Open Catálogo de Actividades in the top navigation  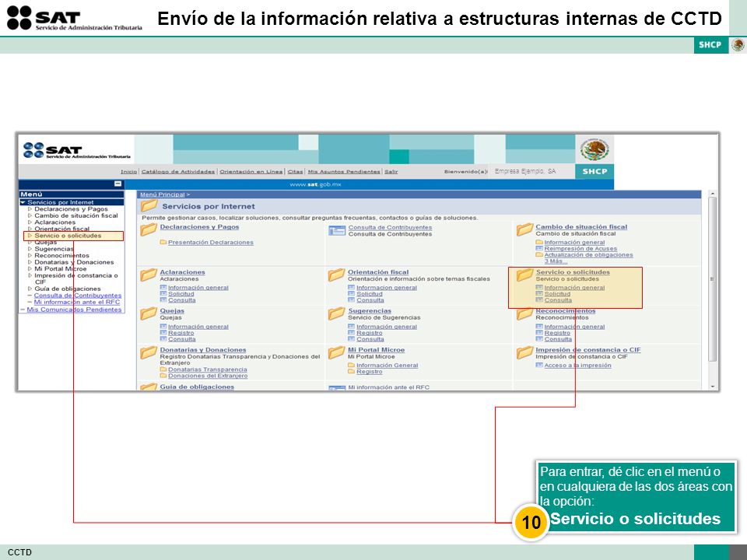pyautogui.click(x=178, y=171)
